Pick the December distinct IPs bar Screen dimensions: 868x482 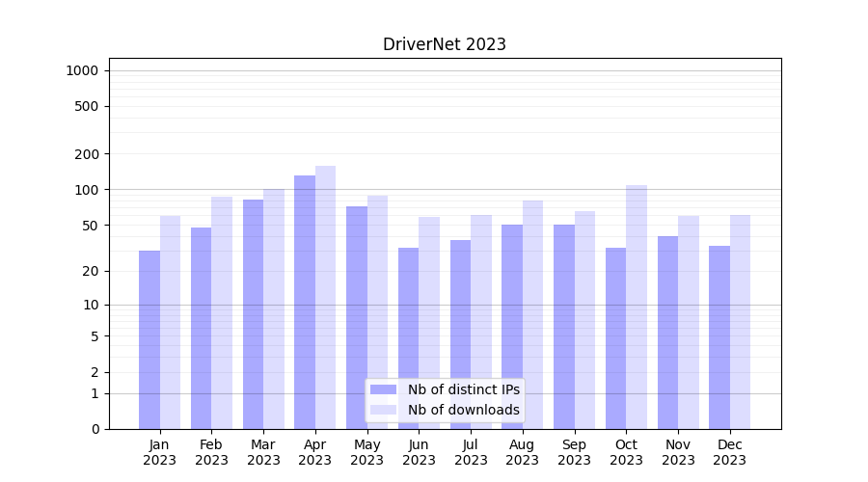tap(719, 337)
